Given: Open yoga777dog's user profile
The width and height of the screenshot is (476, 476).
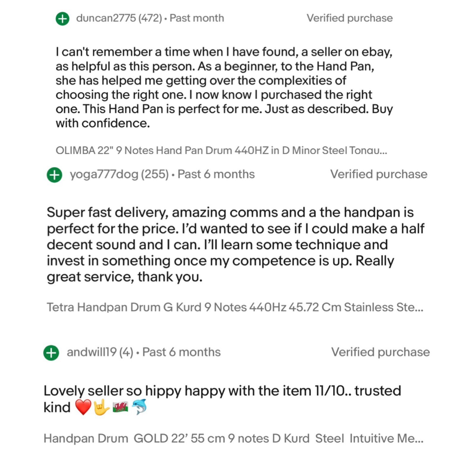Looking at the screenshot, I should (104, 174).
